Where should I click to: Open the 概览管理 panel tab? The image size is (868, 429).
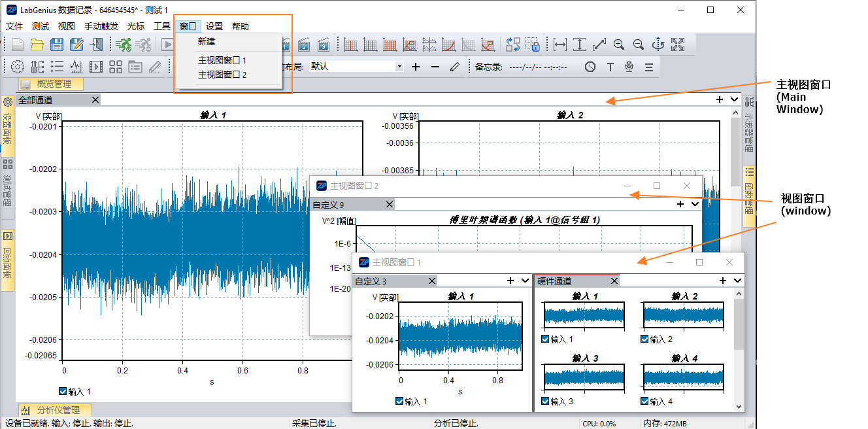51,84
